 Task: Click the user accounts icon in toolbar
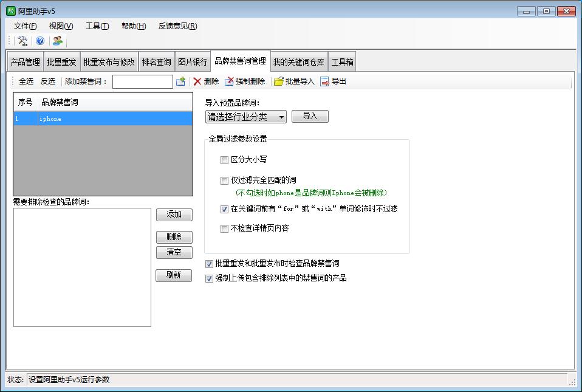pyautogui.click(x=58, y=41)
